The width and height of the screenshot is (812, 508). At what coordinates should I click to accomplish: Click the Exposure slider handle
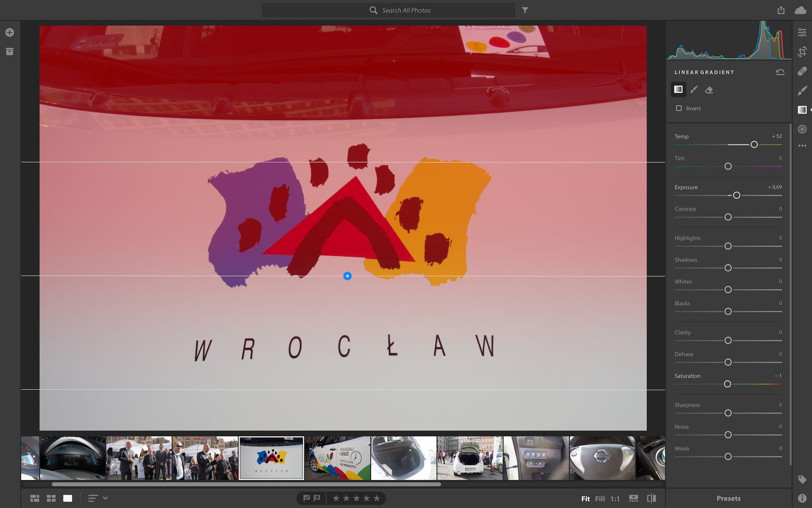(x=737, y=195)
